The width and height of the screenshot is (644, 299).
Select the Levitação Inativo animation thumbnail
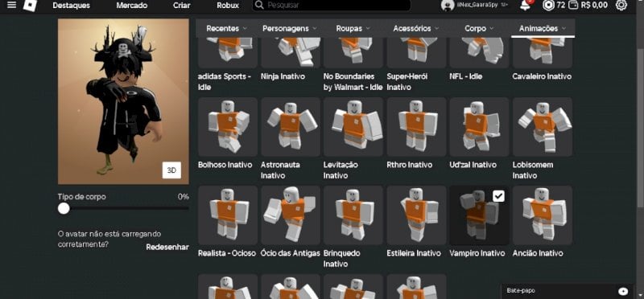click(353, 127)
